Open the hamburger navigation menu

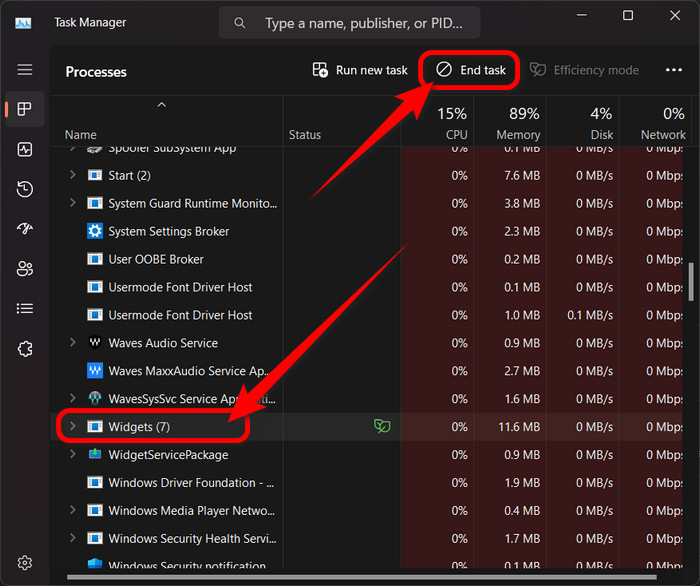point(25,70)
